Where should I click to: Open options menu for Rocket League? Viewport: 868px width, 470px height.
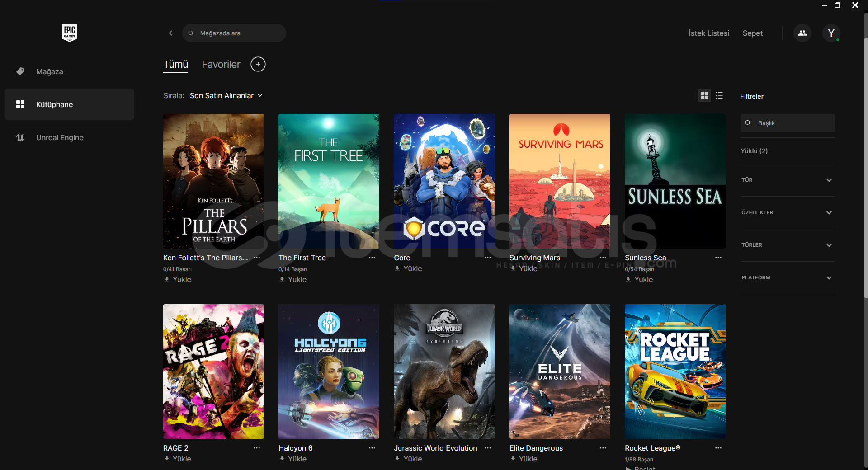pyautogui.click(x=718, y=448)
